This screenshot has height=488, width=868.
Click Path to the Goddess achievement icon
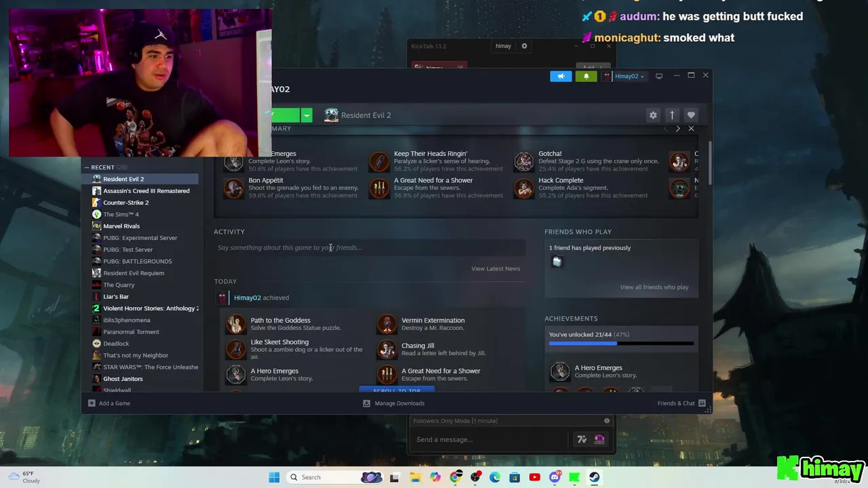coord(236,324)
